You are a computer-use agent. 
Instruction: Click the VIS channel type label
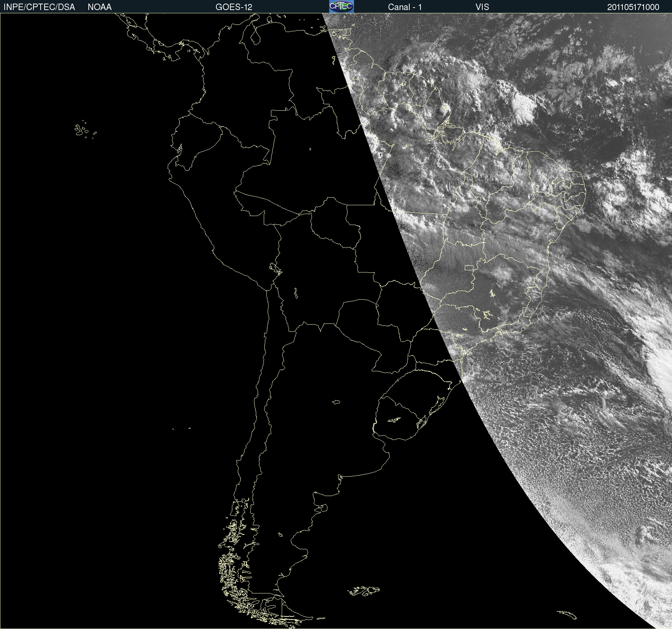click(482, 7)
